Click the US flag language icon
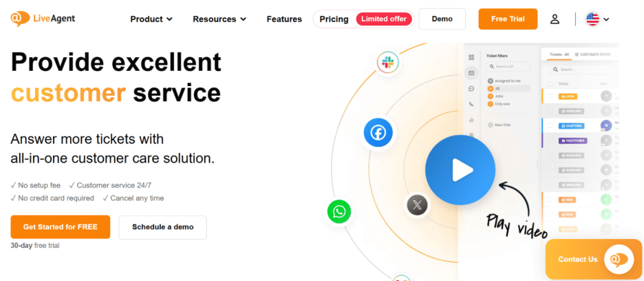The width and height of the screenshot is (644, 281). [592, 19]
